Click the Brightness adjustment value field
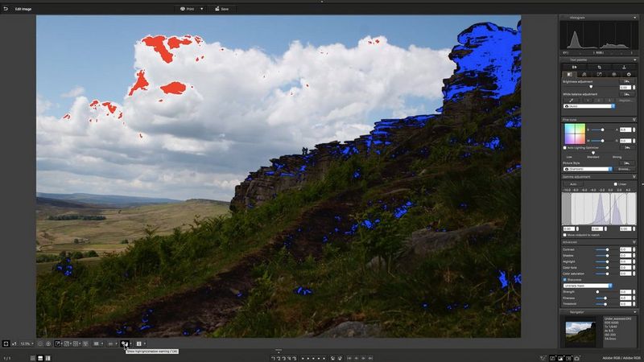The height and width of the screenshot is (362, 644). click(625, 88)
